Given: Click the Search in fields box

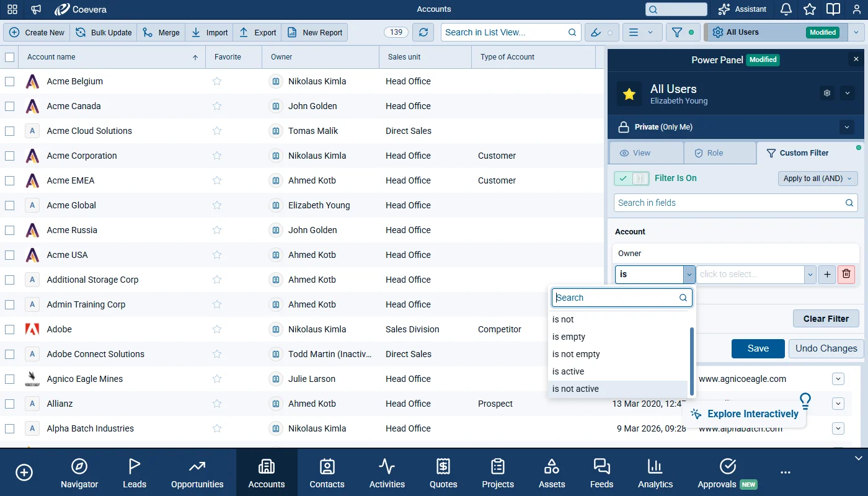Looking at the screenshot, I should [x=736, y=203].
